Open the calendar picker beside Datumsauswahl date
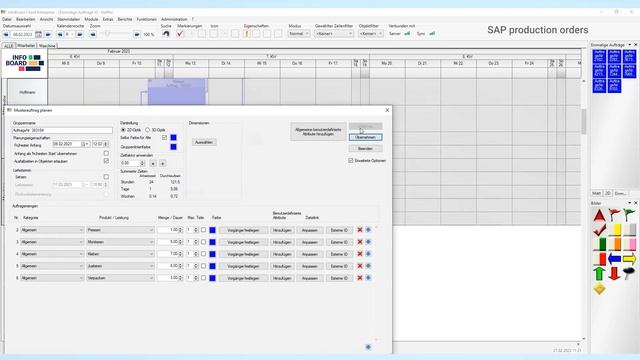 [x=38, y=34]
